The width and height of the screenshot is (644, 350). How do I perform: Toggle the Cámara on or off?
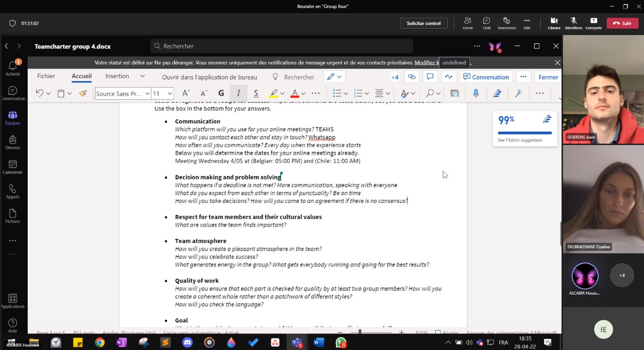point(554,23)
